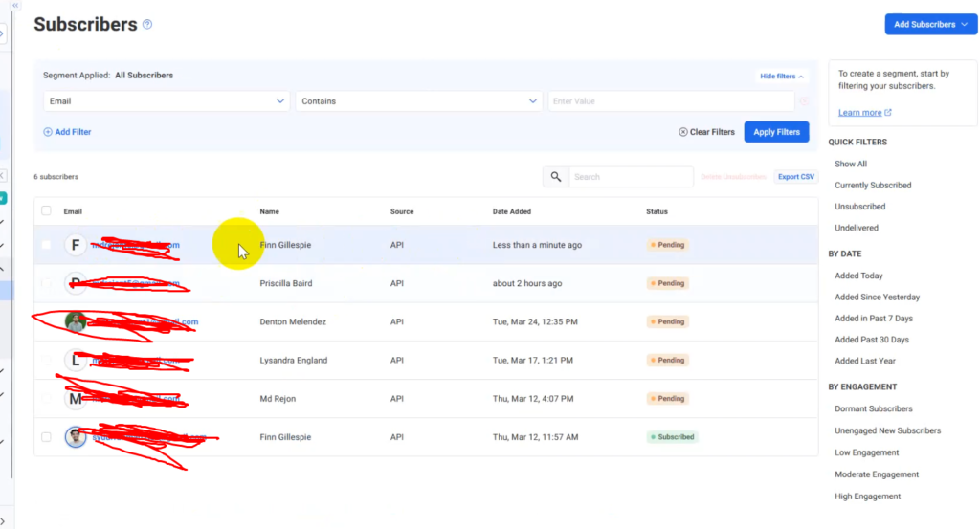Click the F avatar in first subscriber row
980x529 pixels.
tap(76, 245)
